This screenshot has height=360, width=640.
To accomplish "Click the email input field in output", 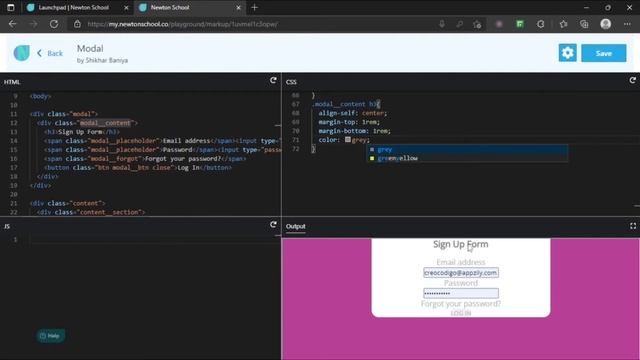I will (x=461, y=273).
